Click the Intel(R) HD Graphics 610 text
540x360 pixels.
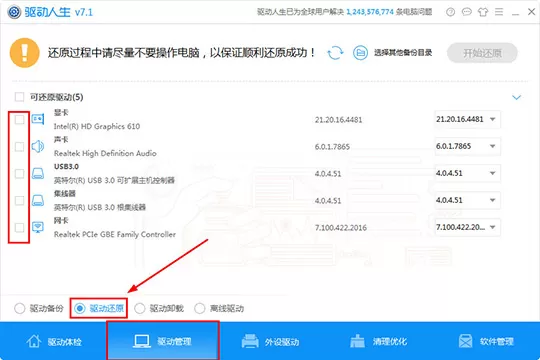[97, 126]
